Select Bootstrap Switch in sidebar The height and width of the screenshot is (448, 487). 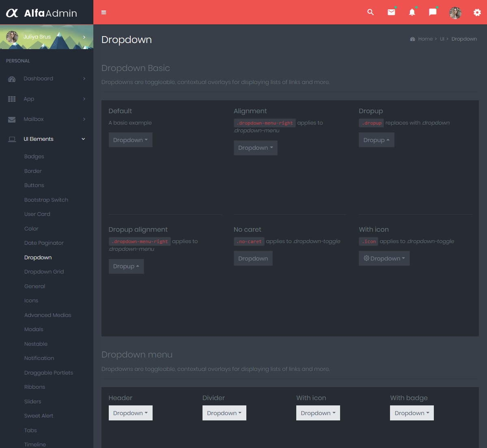pos(46,200)
